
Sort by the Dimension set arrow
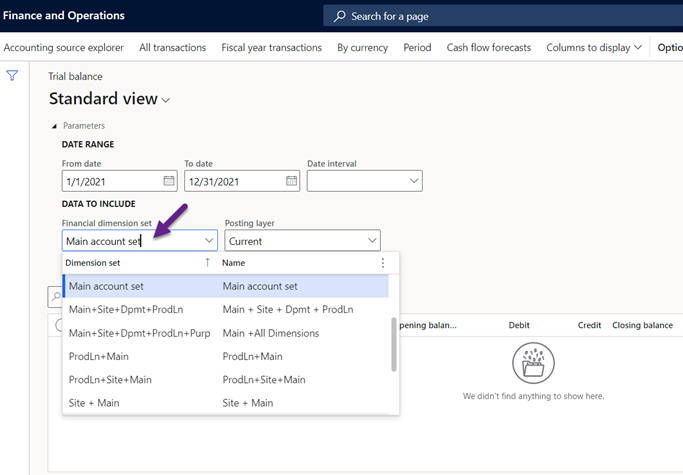(x=207, y=262)
